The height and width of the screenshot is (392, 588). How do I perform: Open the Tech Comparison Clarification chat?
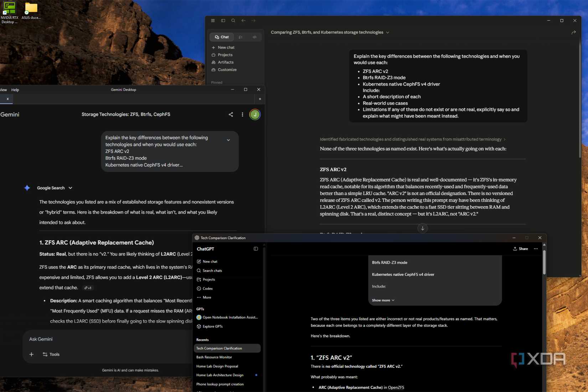coord(227,348)
